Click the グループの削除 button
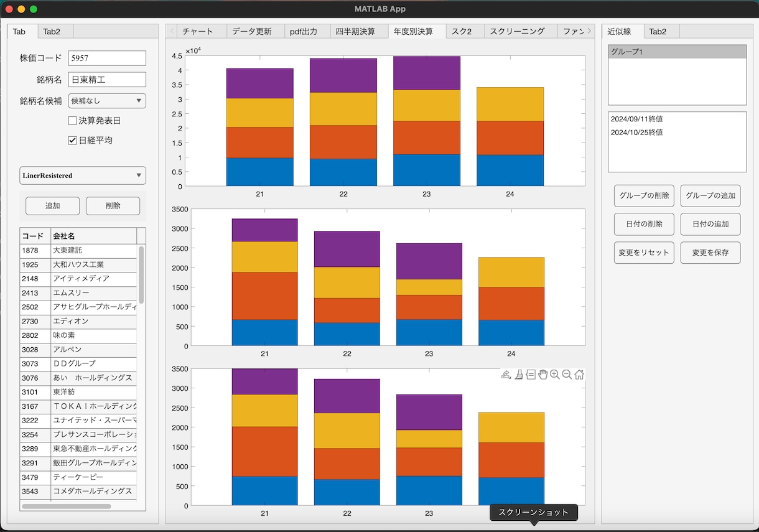The image size is (759, 532). [x=644, y=195]
